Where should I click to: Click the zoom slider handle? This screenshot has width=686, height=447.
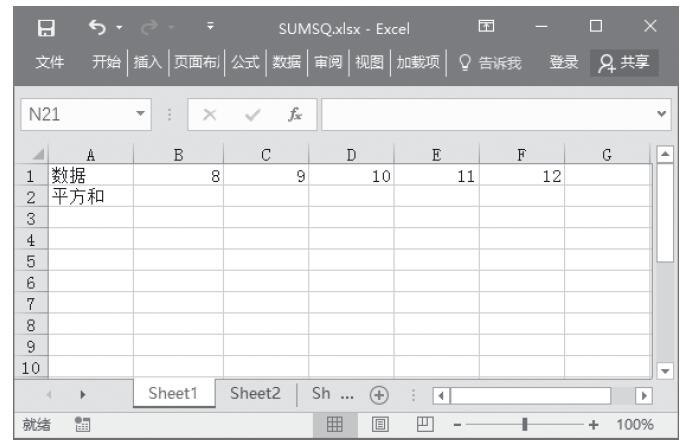coord(523,424)
